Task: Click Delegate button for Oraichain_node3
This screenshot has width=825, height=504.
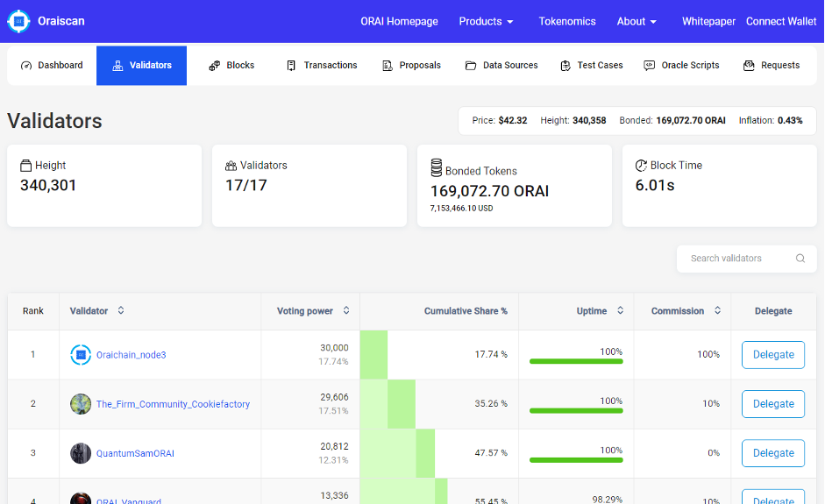Action: (772, 355)
